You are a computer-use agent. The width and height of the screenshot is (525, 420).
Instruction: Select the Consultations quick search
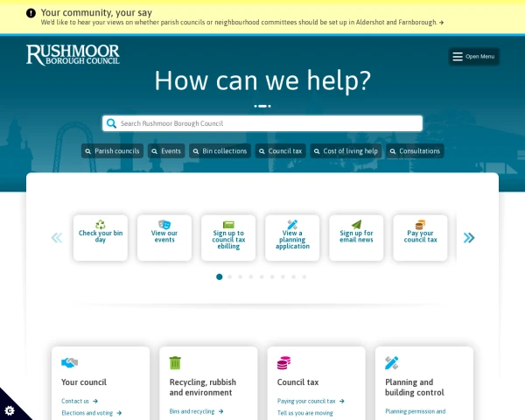click(x=415, y=151)
